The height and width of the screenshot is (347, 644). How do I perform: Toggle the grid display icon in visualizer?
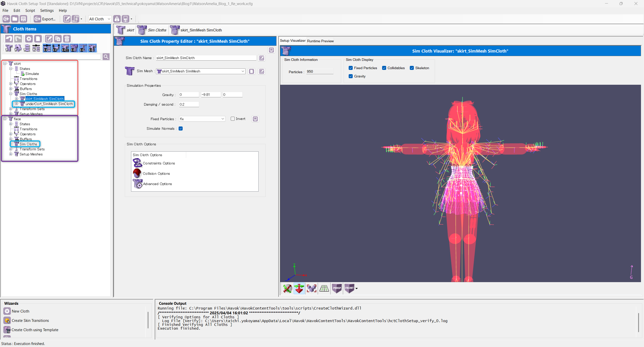click(324, 288)
